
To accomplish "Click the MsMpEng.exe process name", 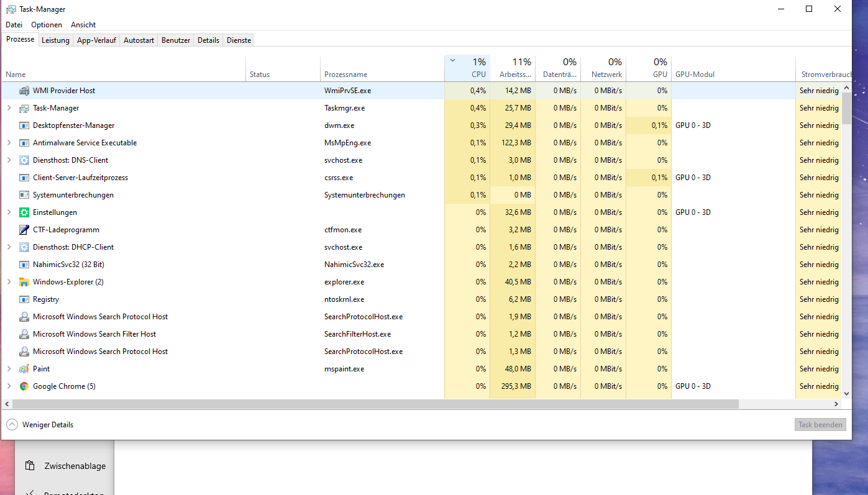I will point(347,143).
